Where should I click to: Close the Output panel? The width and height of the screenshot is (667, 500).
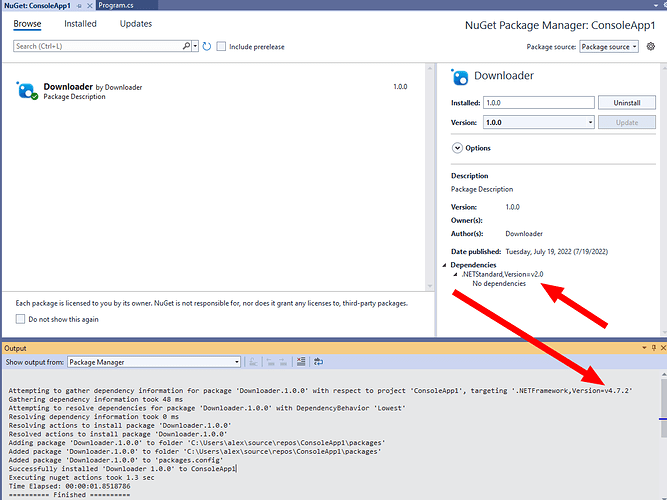663,348
